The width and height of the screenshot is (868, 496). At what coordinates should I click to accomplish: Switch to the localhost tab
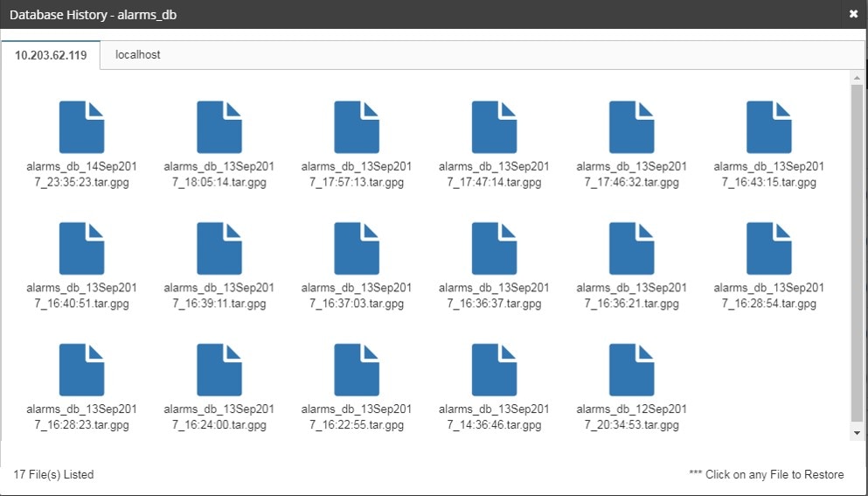pyautogui.click(x=138, y=54)
